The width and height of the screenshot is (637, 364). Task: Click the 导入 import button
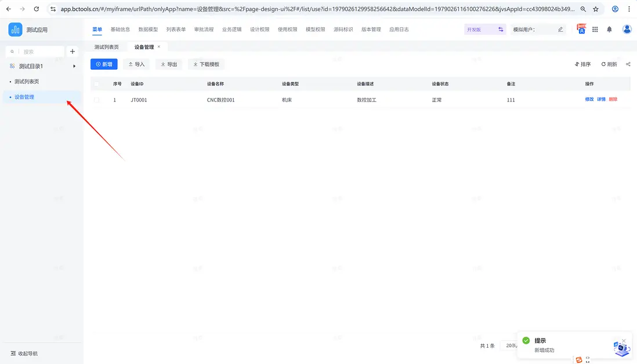[136, 64]
